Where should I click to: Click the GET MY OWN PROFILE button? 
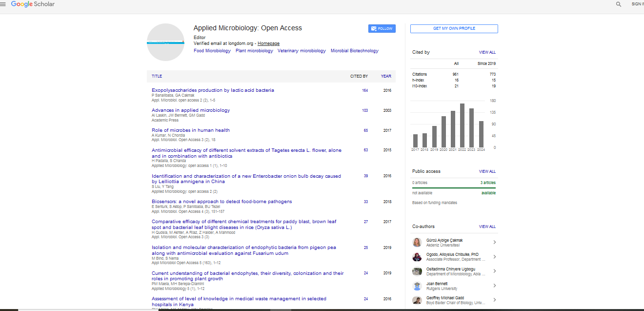click(x=454, y=29)
